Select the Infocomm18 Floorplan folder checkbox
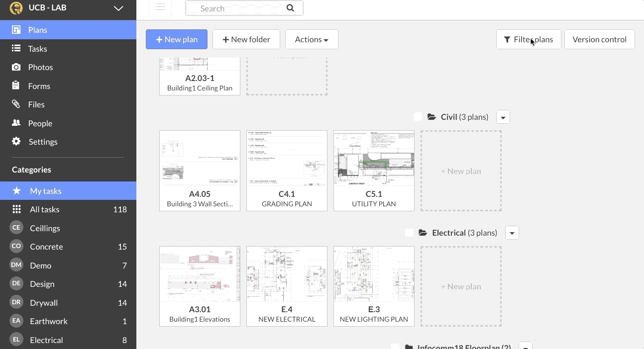Image resolution: width=644 pixels, height=349 pixels. tap(395, 347)
